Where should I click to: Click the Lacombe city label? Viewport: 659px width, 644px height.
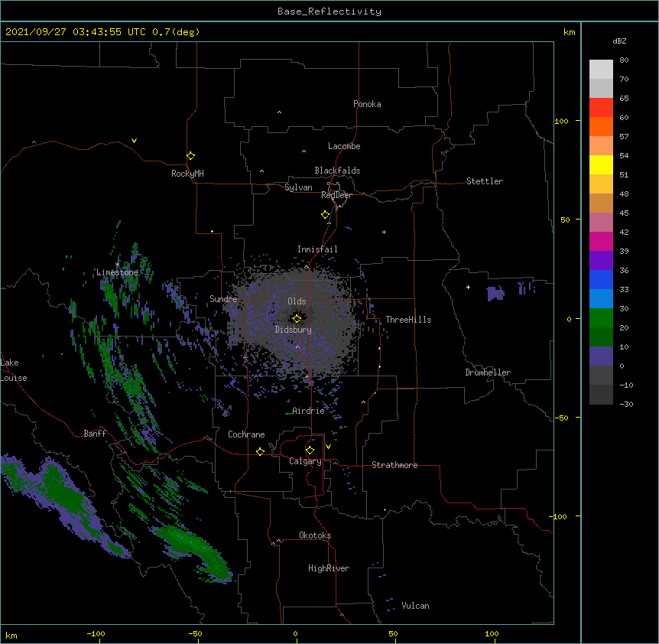click(x=344, y=146)
